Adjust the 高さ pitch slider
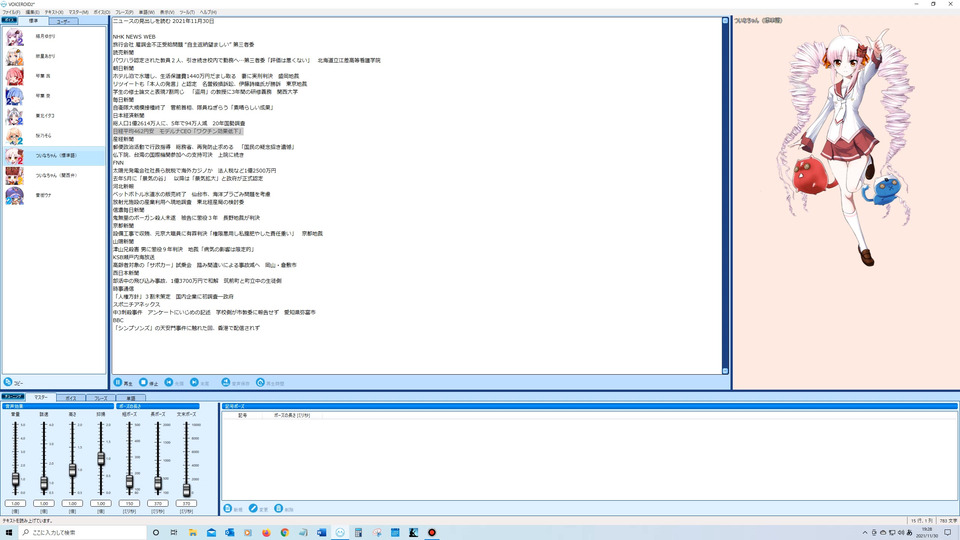 point(72,470)
